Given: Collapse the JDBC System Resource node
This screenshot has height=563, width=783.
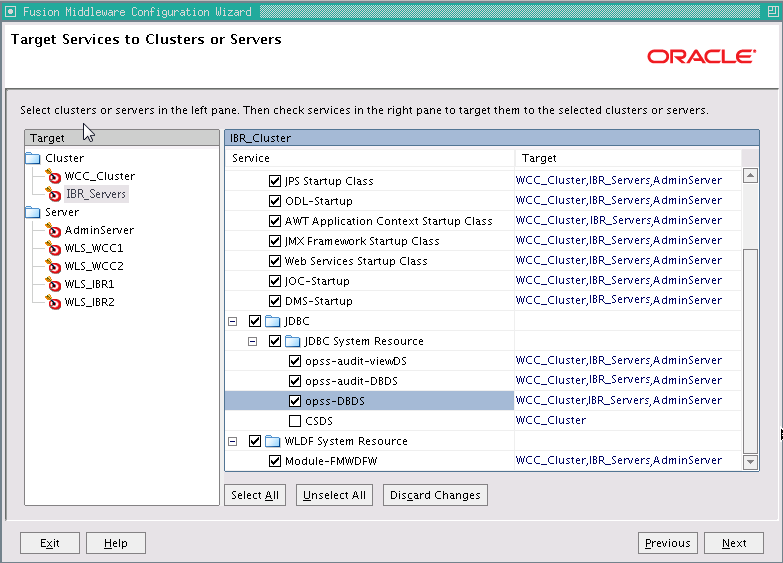Looking at the screenshot, I should pyautogui.click(x=253, y=342).
